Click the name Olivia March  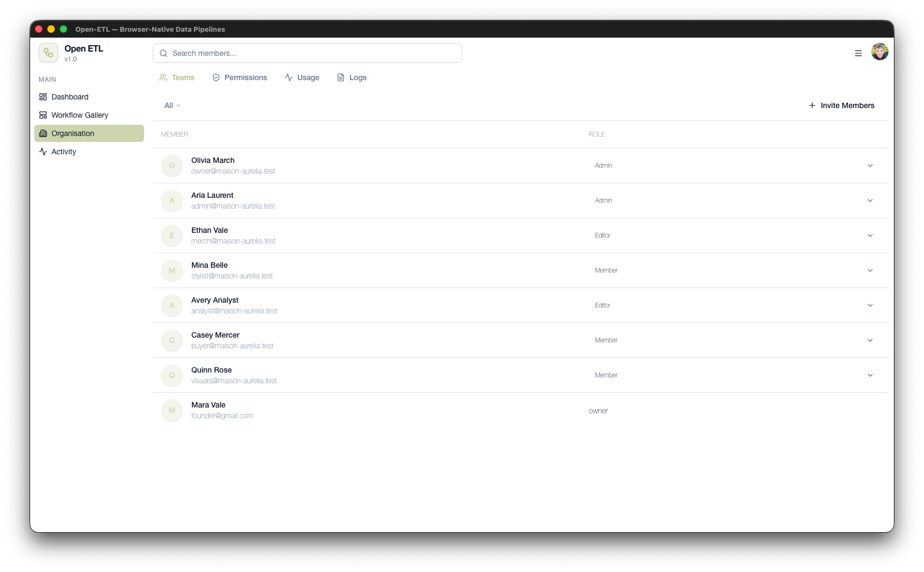pos(213,160)
